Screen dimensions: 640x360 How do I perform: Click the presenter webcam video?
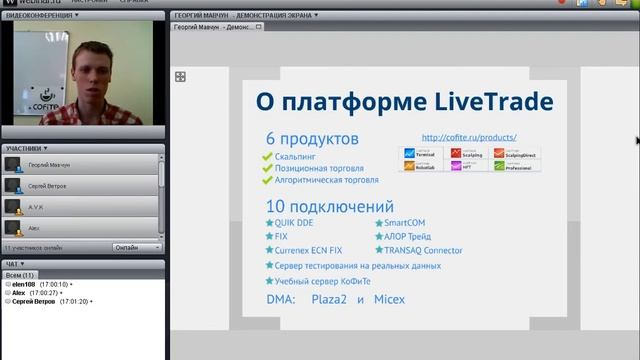83,73
